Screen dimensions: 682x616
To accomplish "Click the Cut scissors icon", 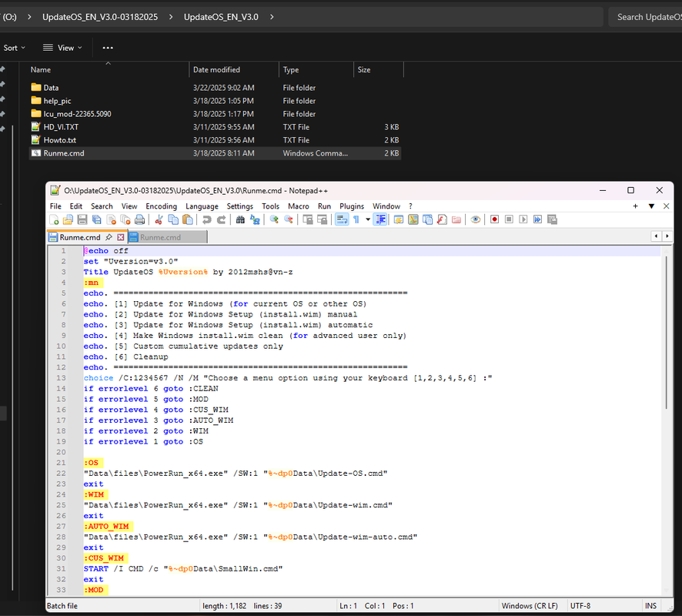I will pos(159,219).
